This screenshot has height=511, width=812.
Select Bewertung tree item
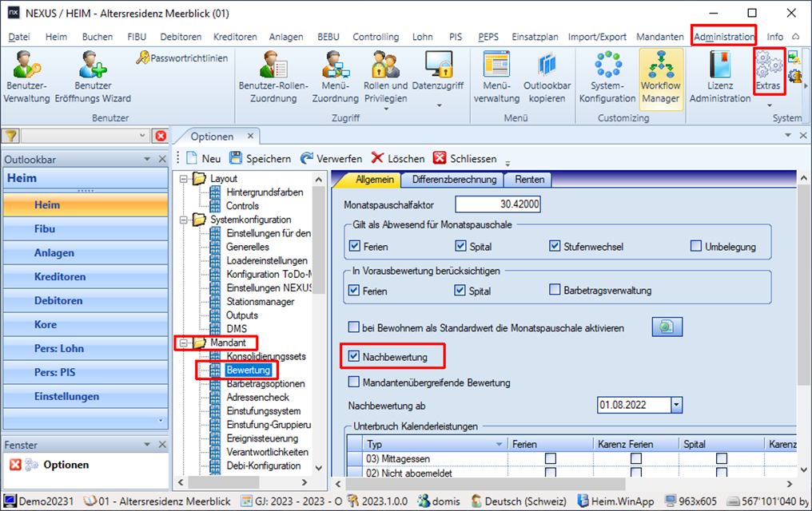click(x=249, y=370)
